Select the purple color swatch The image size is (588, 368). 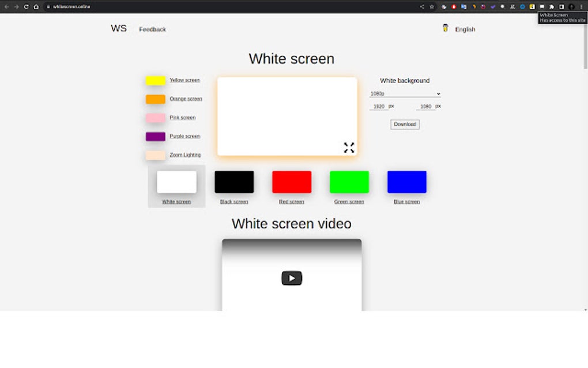coord(154,136)
